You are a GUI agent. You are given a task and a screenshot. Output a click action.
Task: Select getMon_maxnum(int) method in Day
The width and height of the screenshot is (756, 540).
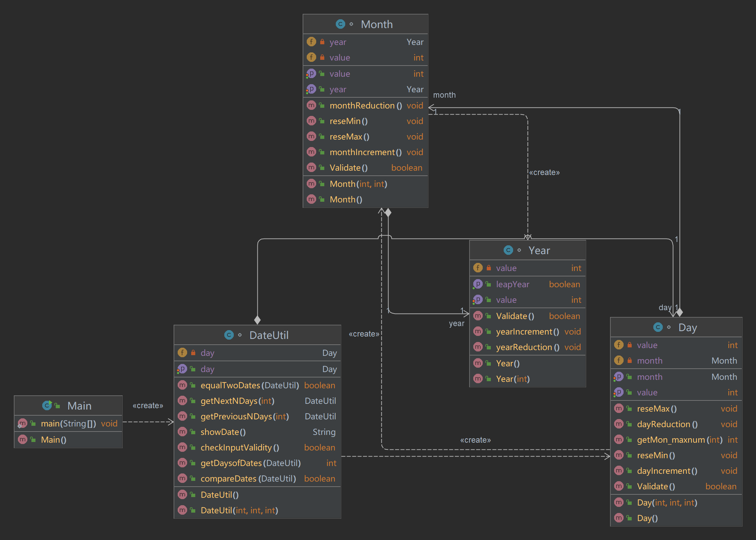pyautogui.click(x=679, y=440)
